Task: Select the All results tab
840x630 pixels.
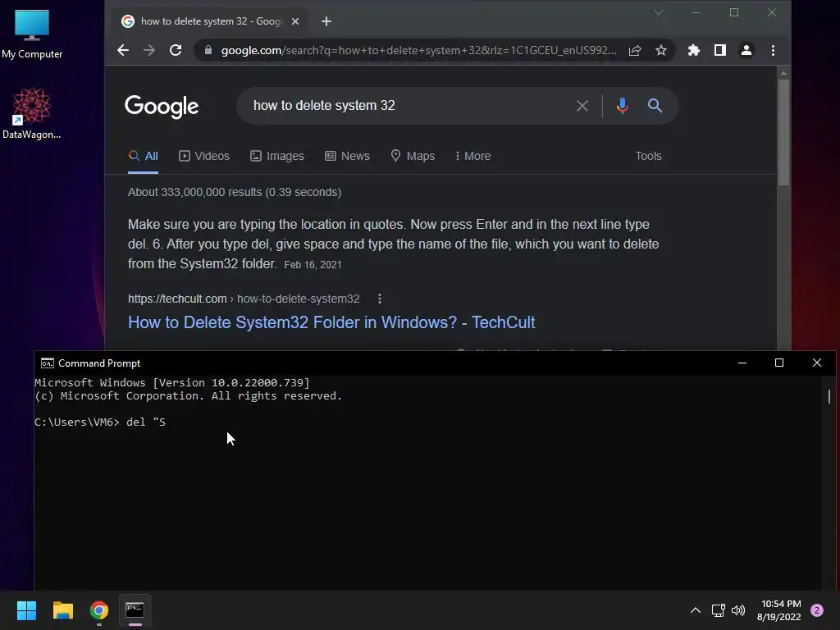Action: point(143,156)
